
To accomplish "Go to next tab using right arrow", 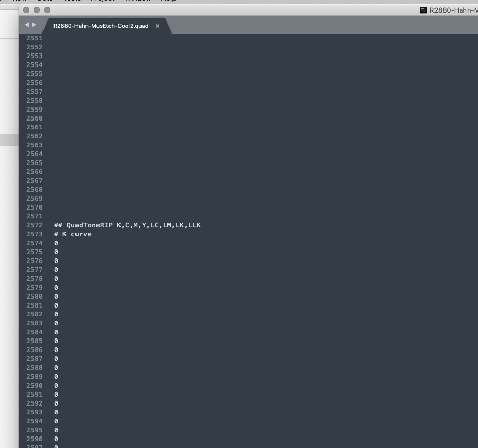I will pyautogui.click(x=35, y=25).
